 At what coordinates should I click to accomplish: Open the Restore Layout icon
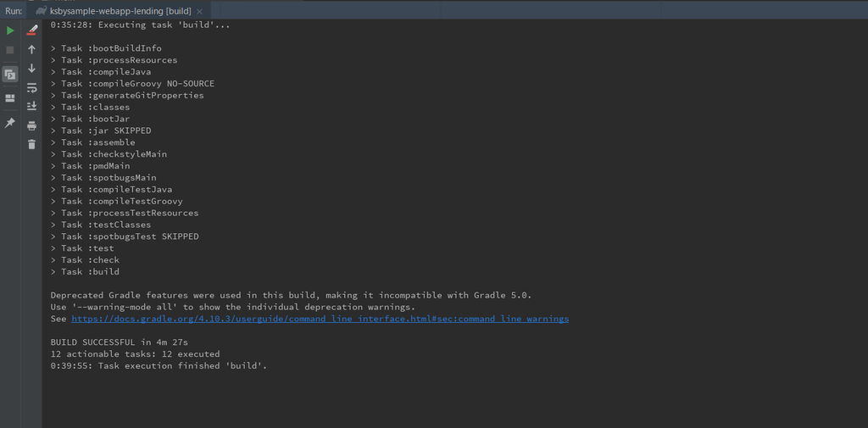pos(10,98)
